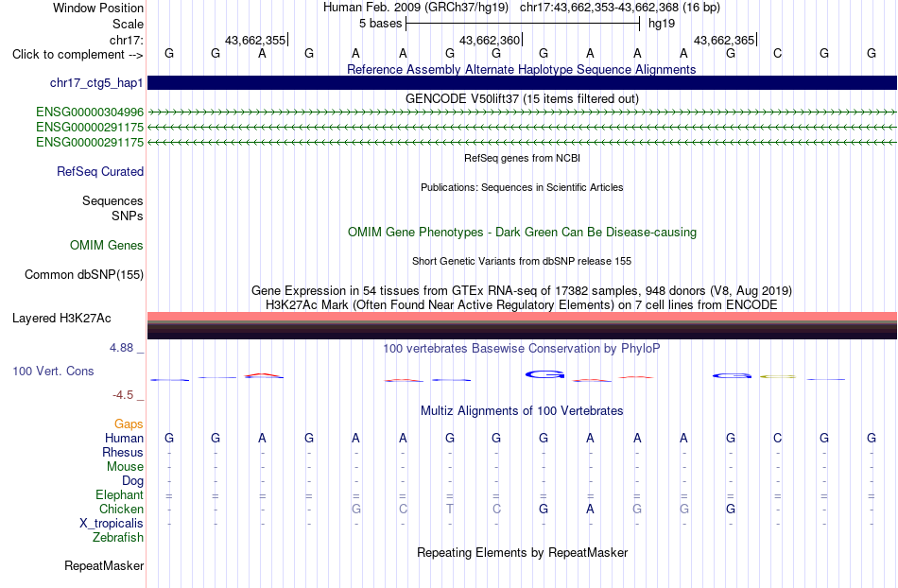Screen dimensions: 898x588
Task: Open the OMIM Gene Phenotypes track title
Action: pyautogui.click(x=522, y=232)
